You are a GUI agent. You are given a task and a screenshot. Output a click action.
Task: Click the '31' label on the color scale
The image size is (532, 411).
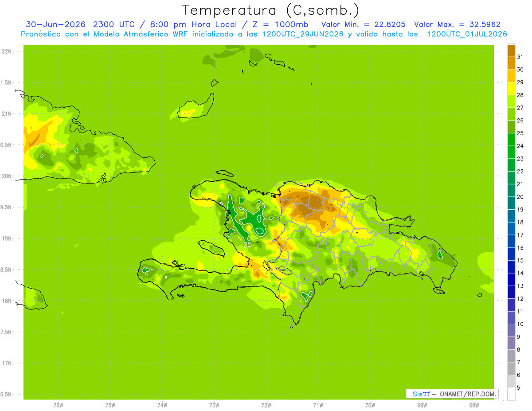coord(520,57)
